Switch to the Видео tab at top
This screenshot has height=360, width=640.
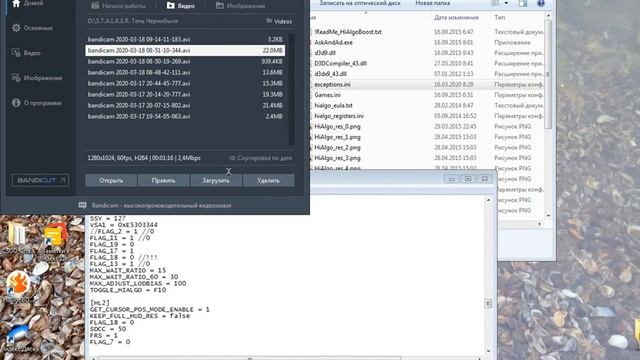(x=180, y=6)
